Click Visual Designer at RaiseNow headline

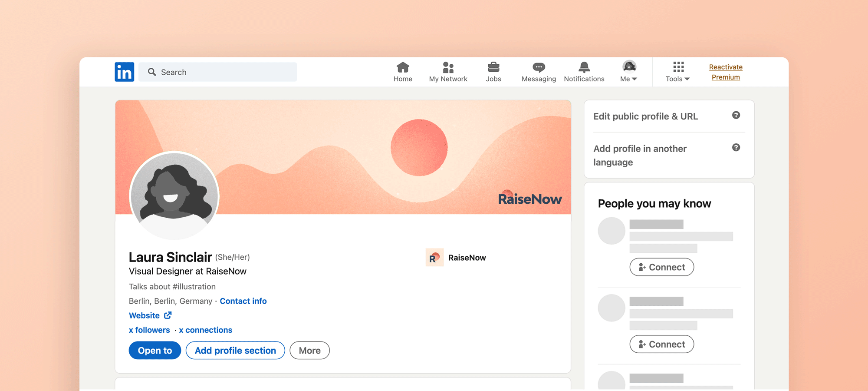click(187, 271)
